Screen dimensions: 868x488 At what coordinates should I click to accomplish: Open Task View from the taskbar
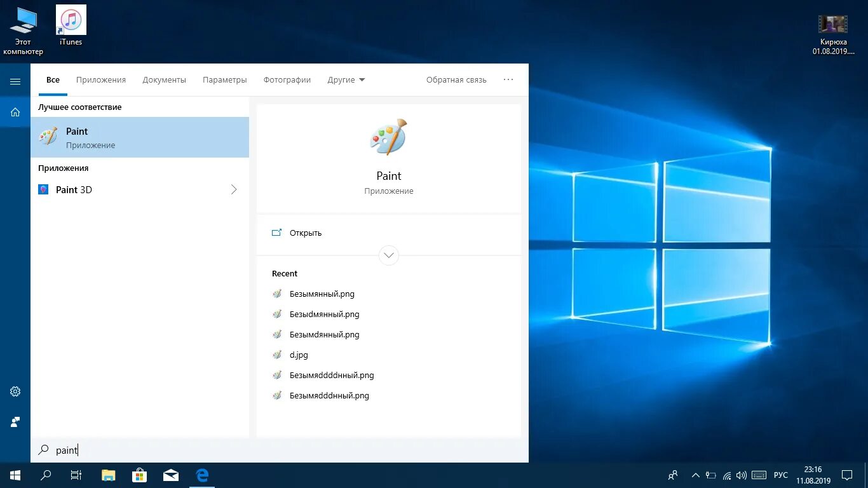click(76, 475)
